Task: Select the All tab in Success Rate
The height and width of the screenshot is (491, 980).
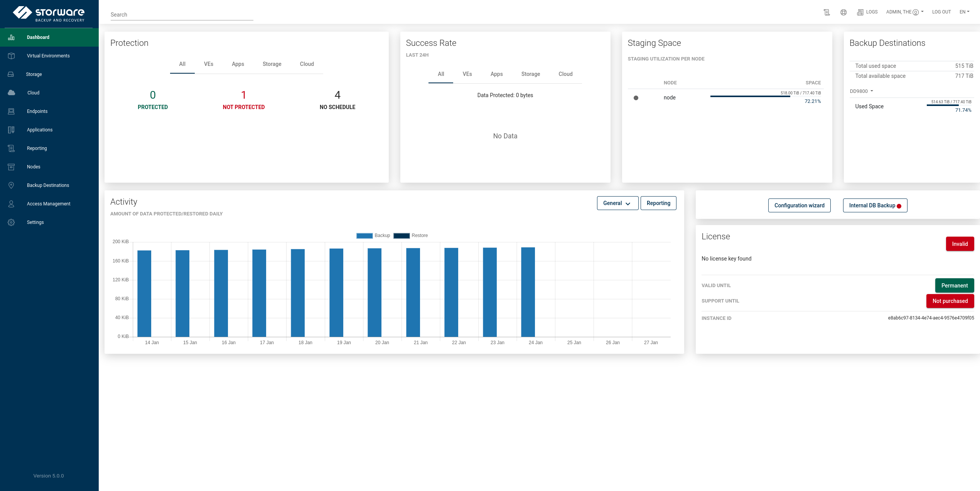Action: [x=441, y=74]
